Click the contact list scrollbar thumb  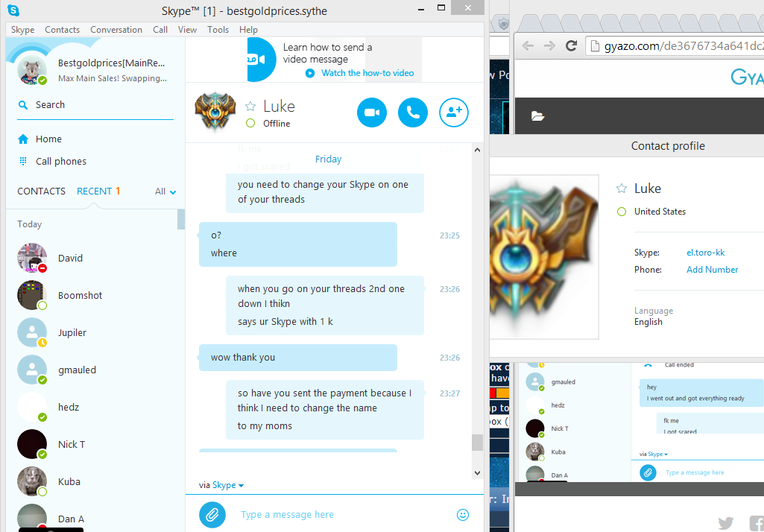(181, 219)
